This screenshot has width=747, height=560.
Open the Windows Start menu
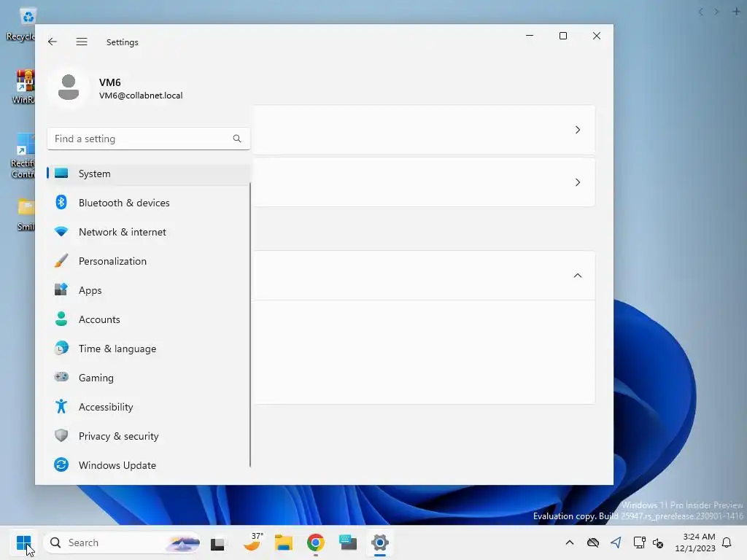tap(24, 542)
